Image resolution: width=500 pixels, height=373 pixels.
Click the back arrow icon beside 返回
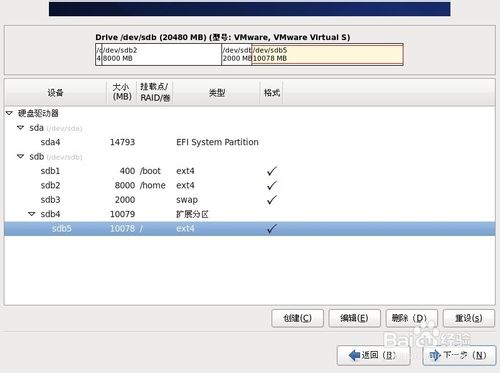[354, 355]
